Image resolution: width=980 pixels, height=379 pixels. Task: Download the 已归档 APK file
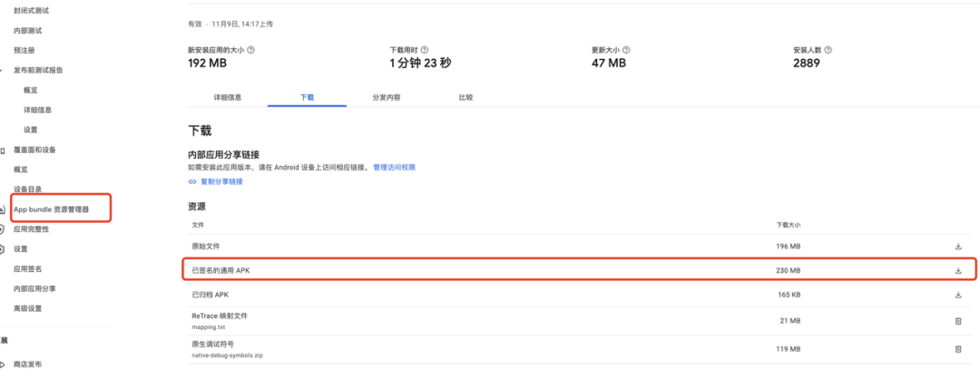pos(958,295)
